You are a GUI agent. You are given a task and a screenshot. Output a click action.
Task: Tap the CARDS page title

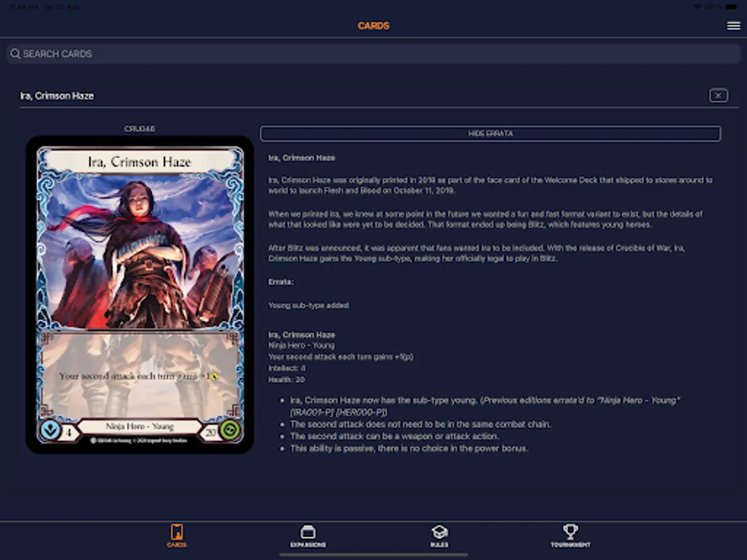(x=374, y=26)
